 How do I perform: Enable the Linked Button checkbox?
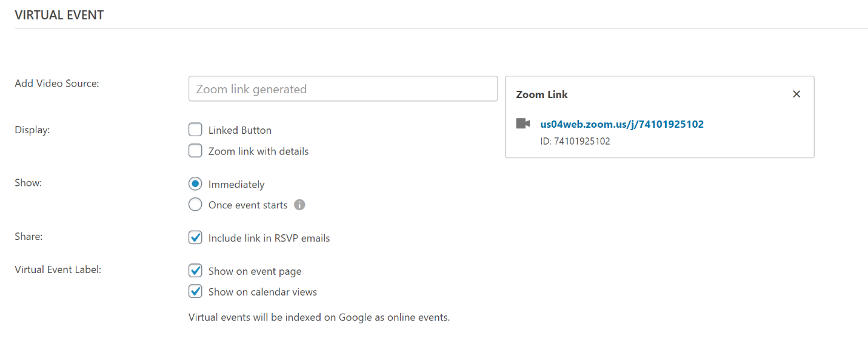point(195,130)
